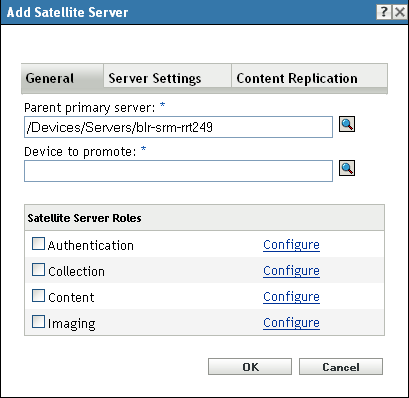This screenshot has width=409, height=398.
Task: Confirm with the OK button
Action: coord(250,367)
